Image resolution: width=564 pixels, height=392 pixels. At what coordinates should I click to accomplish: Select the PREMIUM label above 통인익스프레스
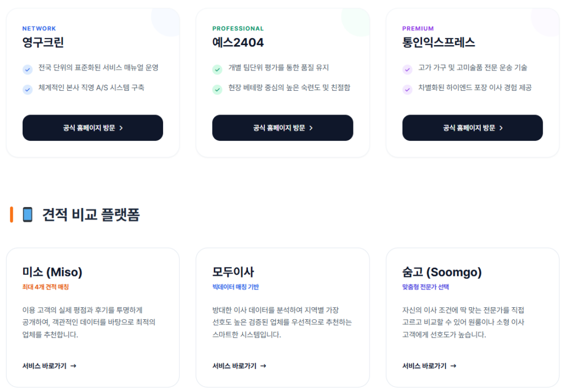[x=417, y=28]
